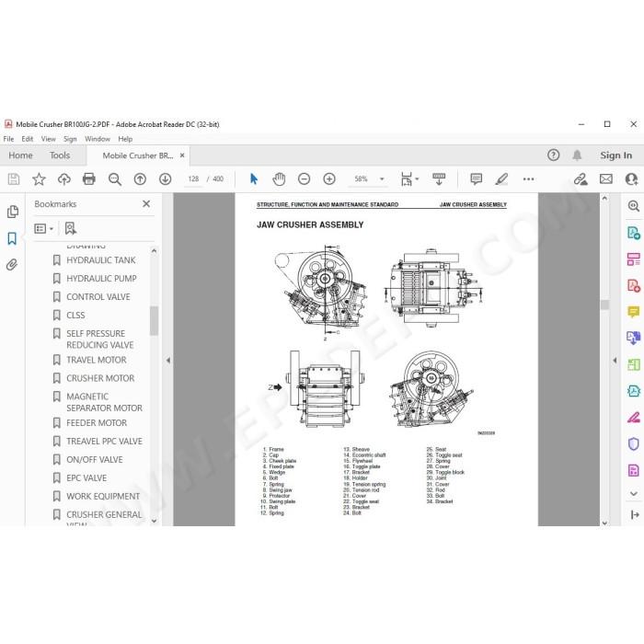
Task: Click the document vertical scrollbar thumb
Action: pos(604,305)
